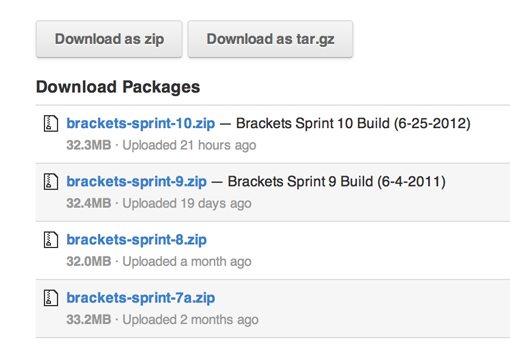
Task: Select the zip file icon for brackets-sprint-7a
Action: point(51,298)
